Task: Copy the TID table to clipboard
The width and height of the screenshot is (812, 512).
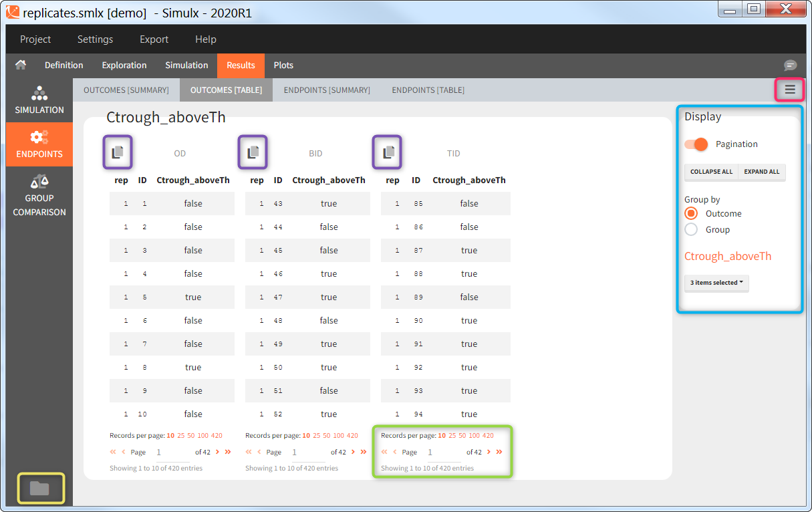Action: (x=388, y=152)
